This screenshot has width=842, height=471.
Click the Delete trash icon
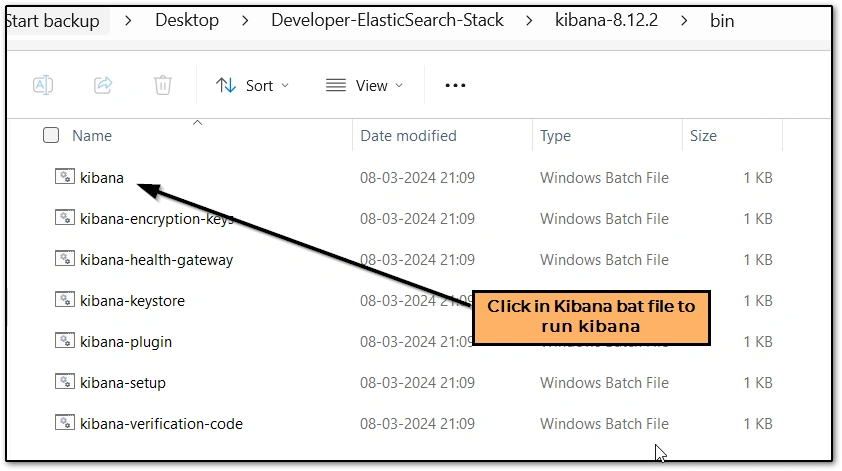tap(163, 85)
